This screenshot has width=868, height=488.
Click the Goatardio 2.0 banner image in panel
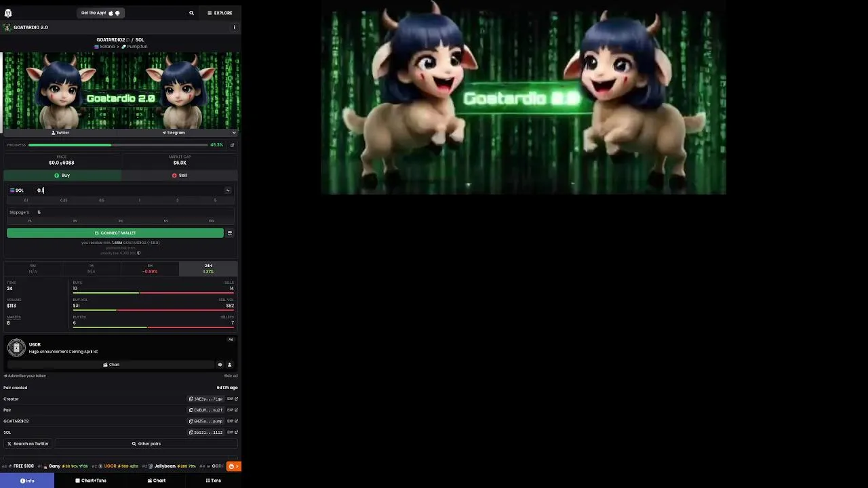click(x=121, y=90)
